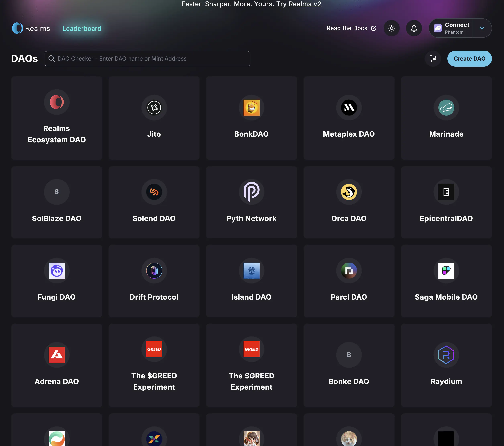Toggle light/dark theme sun icon
504x446 pixels.
pos(391,28)
